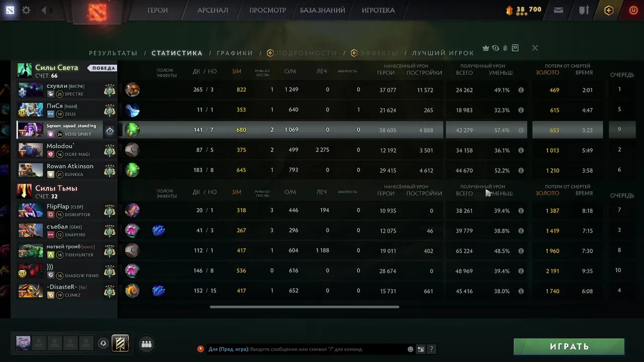
Task: Switch to the СТАТИСТИКА tab
Action: [x=177, y=53]
